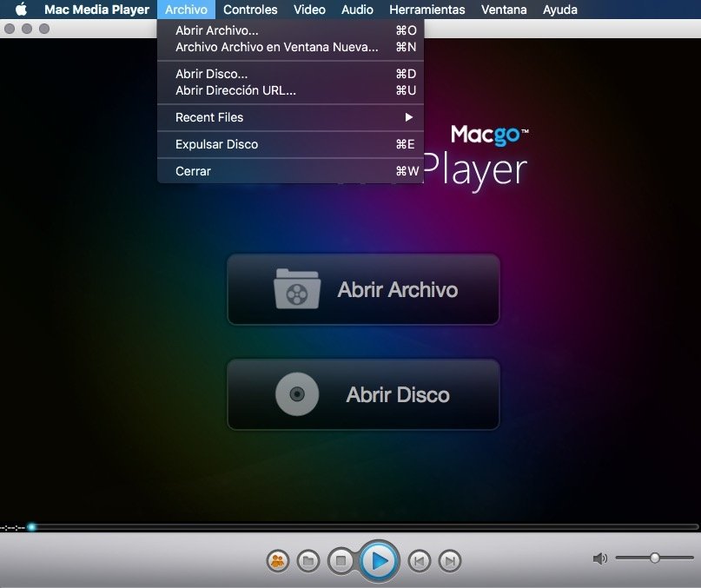Click the open folder icon in toolbar
The width and height of the screenshot is (701, 588).
[308, 561]
